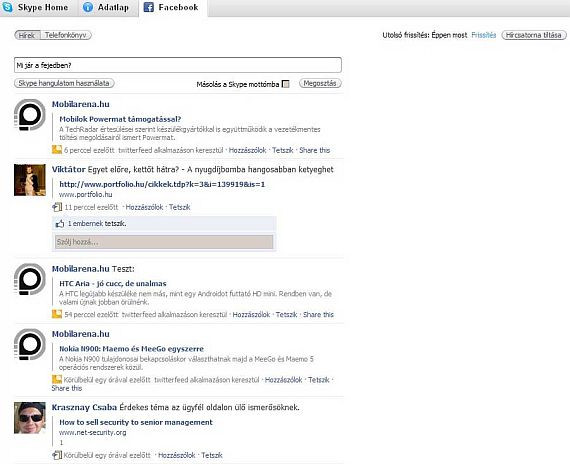
Task: Click the Facebook logo icon in tab
Action: click(x=149, y=7)
